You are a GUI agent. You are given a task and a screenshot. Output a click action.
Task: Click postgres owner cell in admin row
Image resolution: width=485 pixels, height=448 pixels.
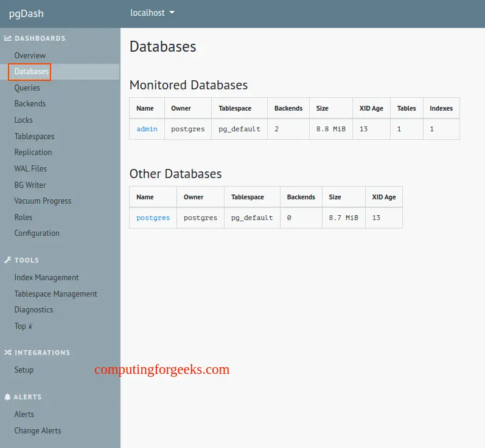(x=188, y=129)
